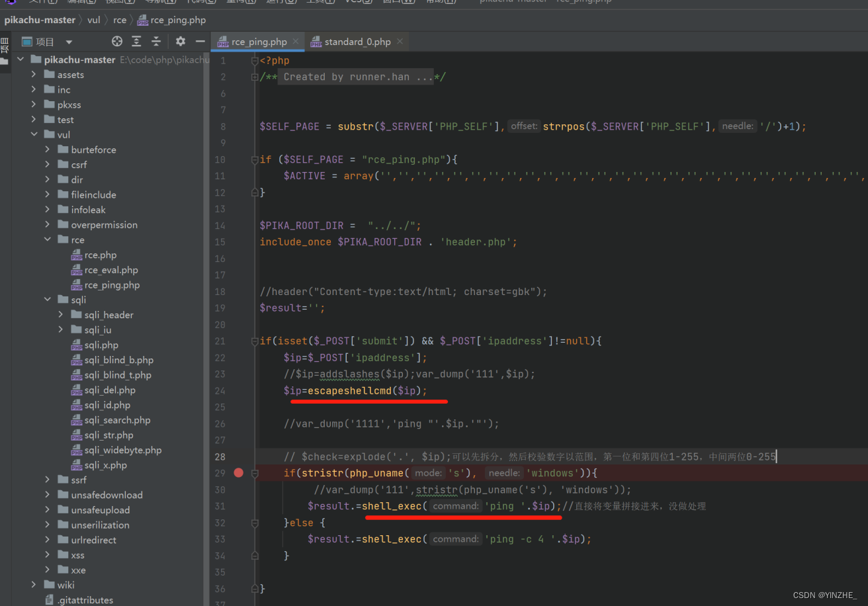
Task: Open the 项目 view dropdown
Action: (69, 42)
